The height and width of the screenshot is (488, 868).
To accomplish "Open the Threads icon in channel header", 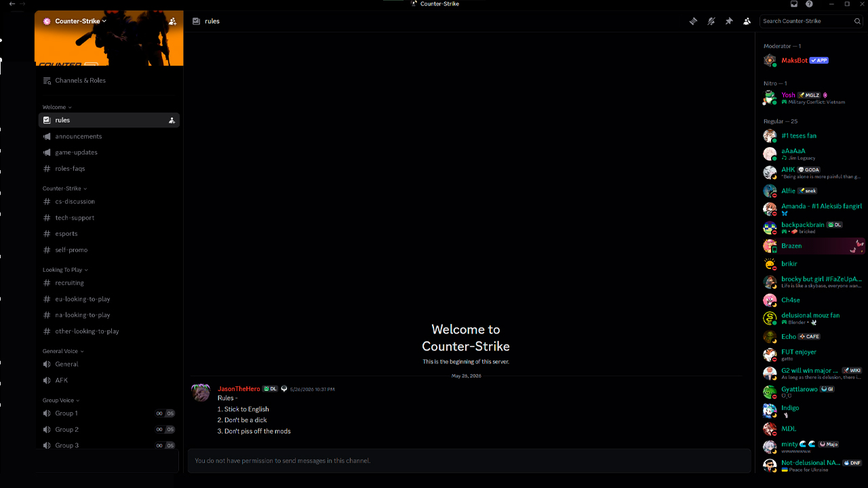I will point(693,21).
